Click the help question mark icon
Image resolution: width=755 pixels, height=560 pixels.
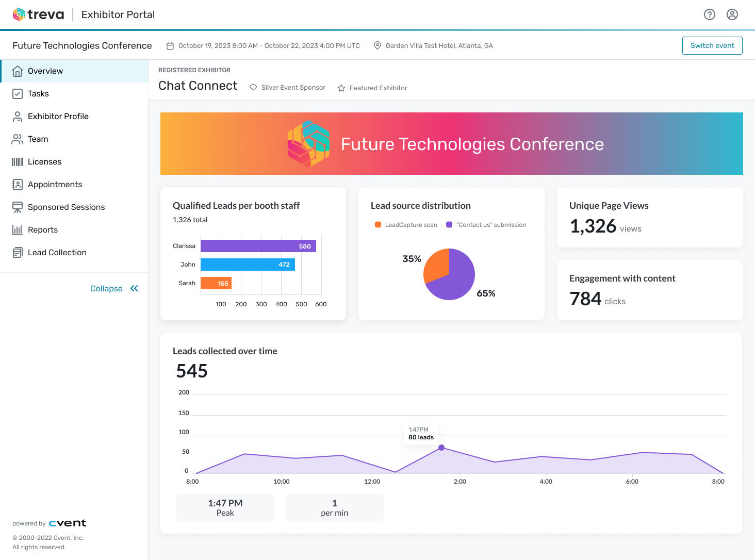[710, 14]
